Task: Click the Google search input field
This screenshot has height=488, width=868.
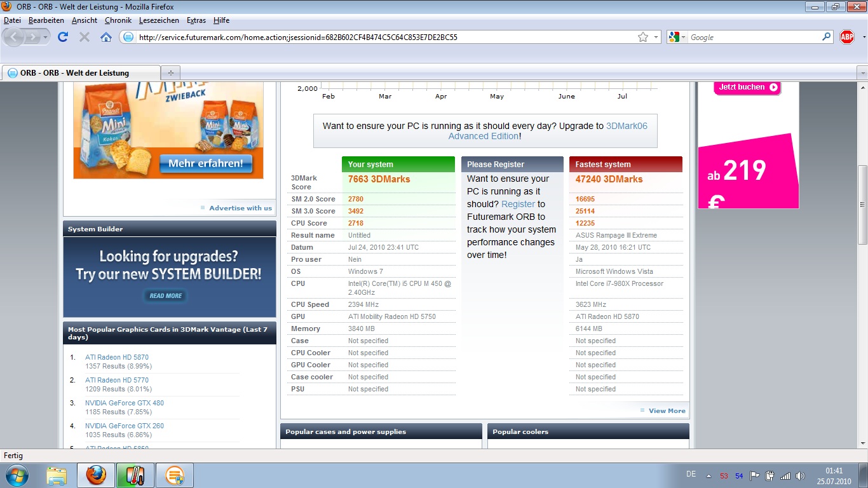Action: pos(754,37)
